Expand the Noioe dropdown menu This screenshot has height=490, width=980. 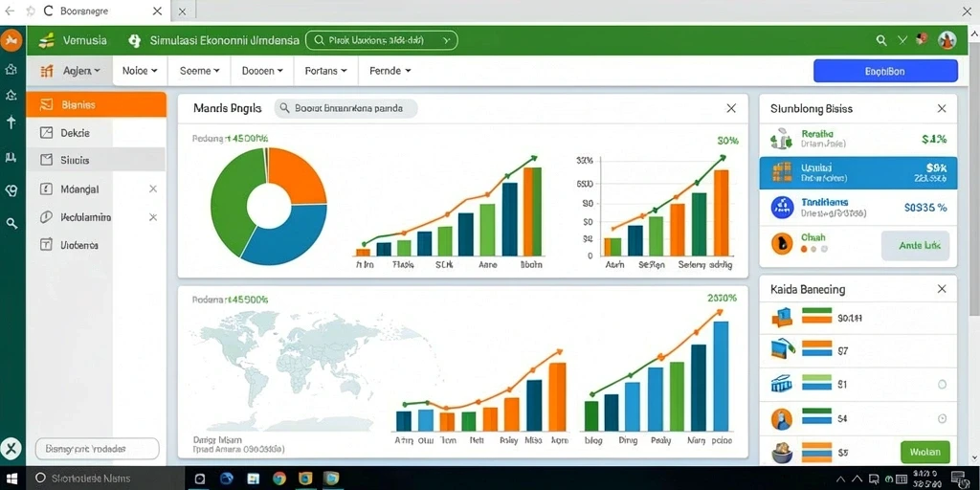[140, 71]
